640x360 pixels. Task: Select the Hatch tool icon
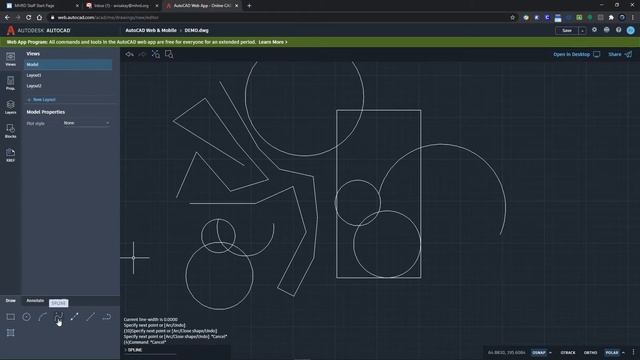tap(11, 333)
